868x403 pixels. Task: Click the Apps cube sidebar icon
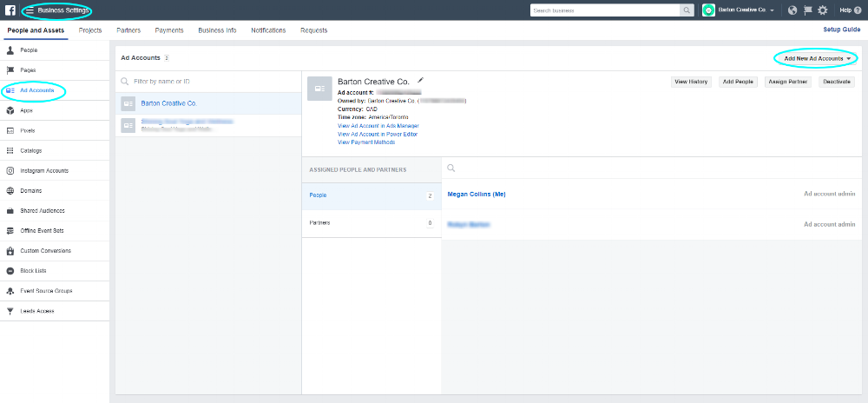click(x=10, y=110)
